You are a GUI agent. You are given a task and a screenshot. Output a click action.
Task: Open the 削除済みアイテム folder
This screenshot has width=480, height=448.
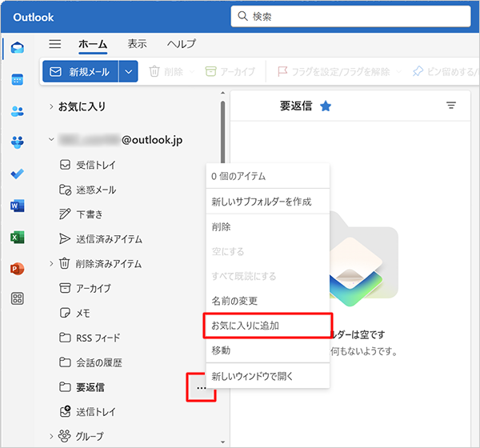pyautogui.click(x=100, y=264)
